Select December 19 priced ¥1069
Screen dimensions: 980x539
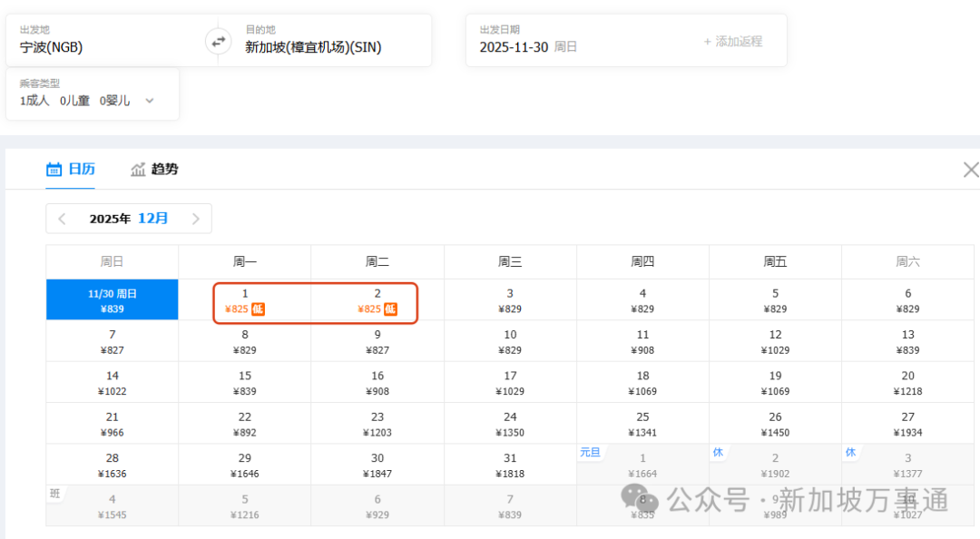point(775,383)
